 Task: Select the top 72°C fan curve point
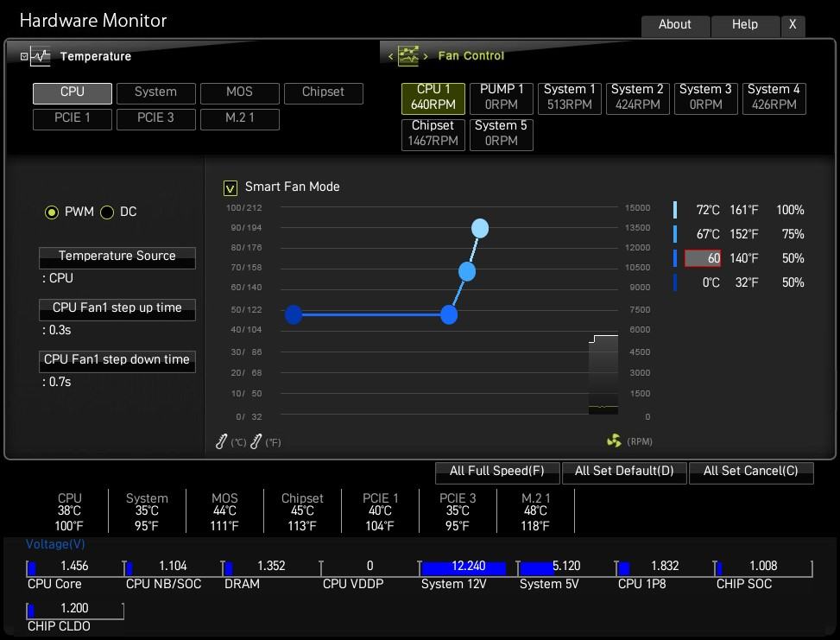tap(480, 228)
